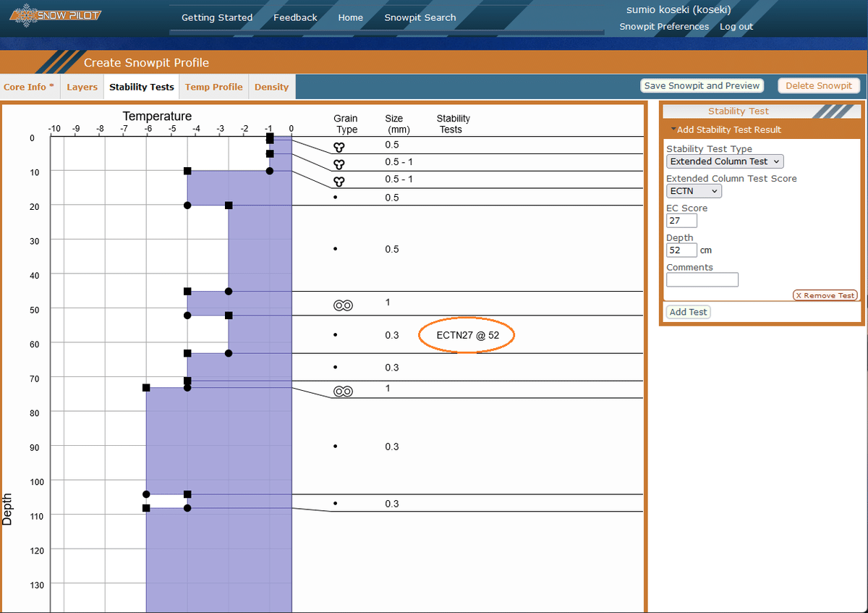
Task: Open the Feedback page
Action: click(x=295, y=17)
